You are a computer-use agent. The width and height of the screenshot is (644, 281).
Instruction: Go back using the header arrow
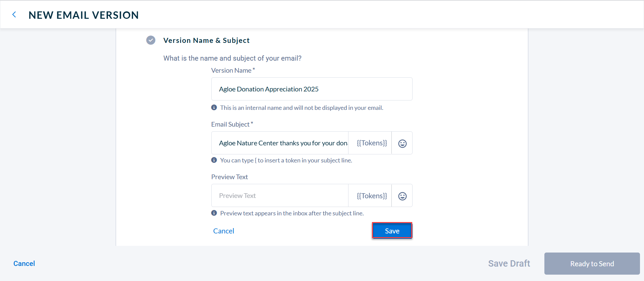point(14,15)
